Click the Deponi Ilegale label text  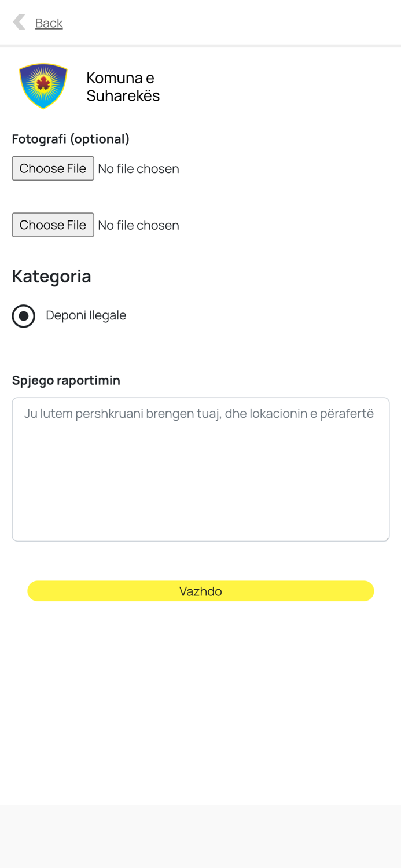click(x=86, y=315)
